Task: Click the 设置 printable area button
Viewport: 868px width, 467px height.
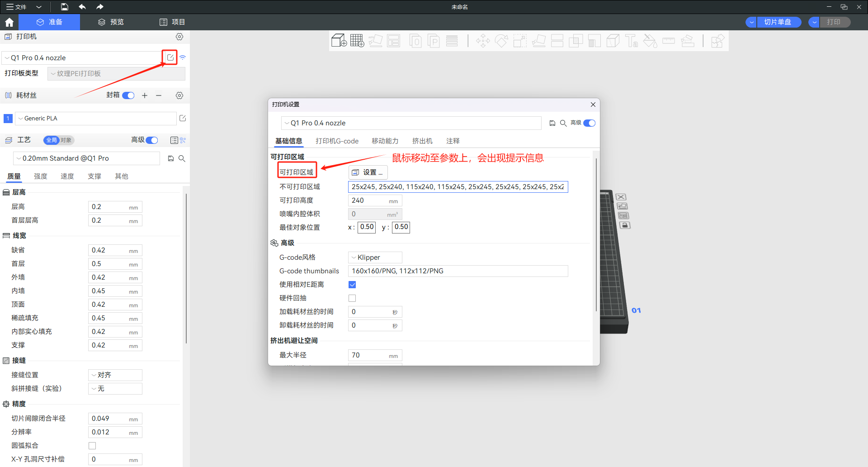Action: click(x=368, y=172)
